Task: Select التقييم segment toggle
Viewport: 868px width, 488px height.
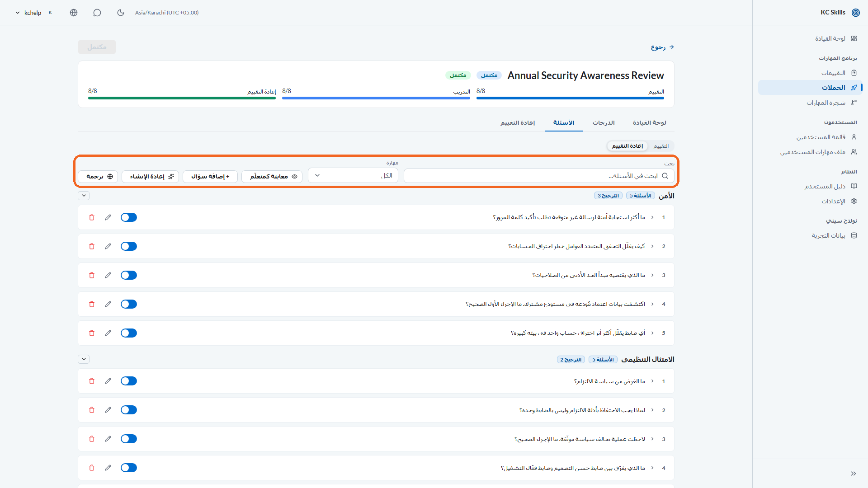Action: 661,146
